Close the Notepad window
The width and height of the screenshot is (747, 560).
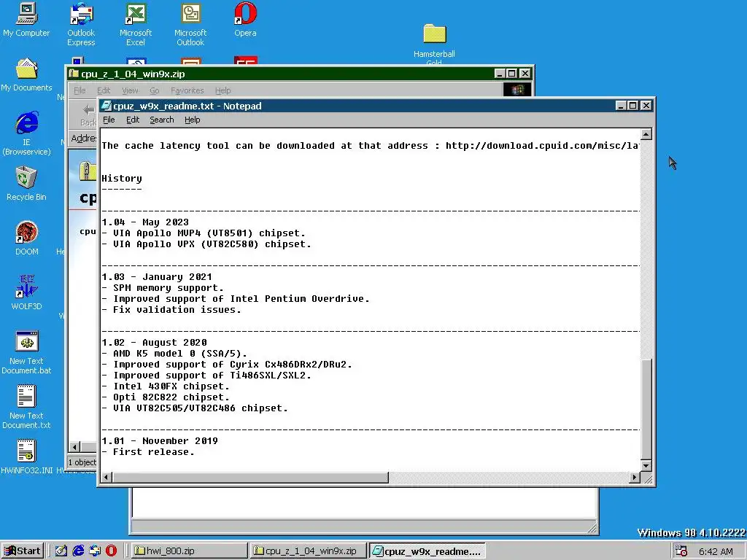[x=646, y=106]
